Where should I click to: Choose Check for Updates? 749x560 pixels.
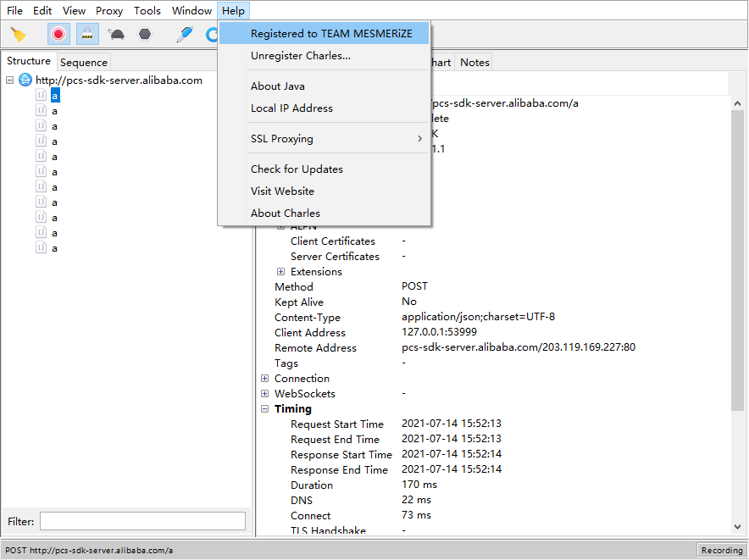[325, 169]
